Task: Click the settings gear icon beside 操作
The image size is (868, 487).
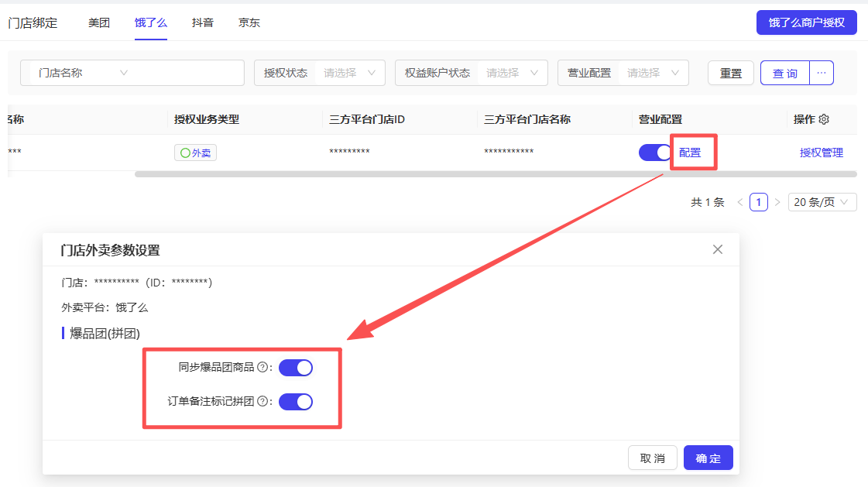Action: coord(824,119)
